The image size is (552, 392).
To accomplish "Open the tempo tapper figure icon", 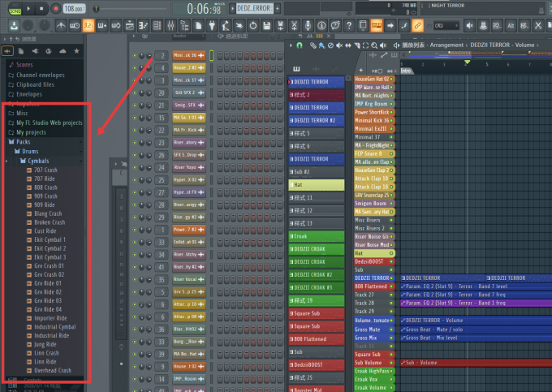I will pyautogui.click(x=226, y=25).
